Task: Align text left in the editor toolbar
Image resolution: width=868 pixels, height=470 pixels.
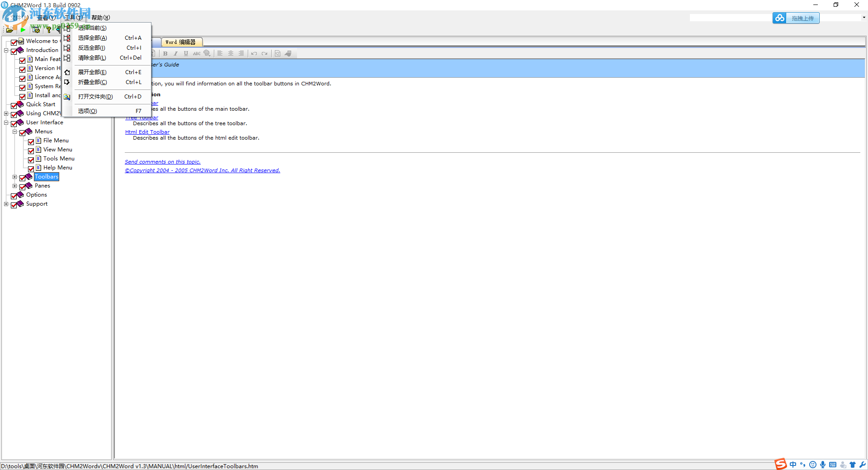Action: click(x=220, y=53)
